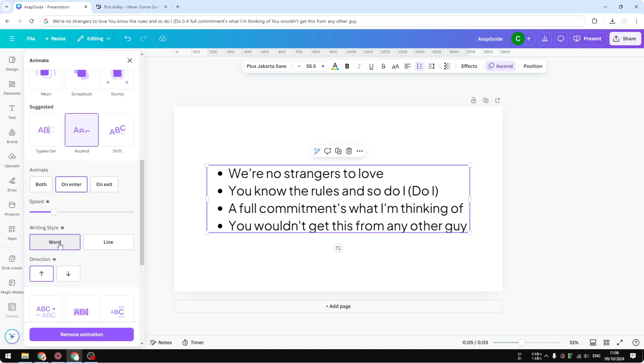644x363 pixels.
Task: Open the insights chart icon
Action: tap(544, 39)
